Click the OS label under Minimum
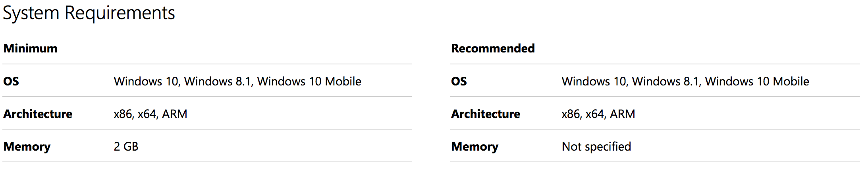This screenshot has height=182, width=868. pyautogui.click(x=11, y=81)
